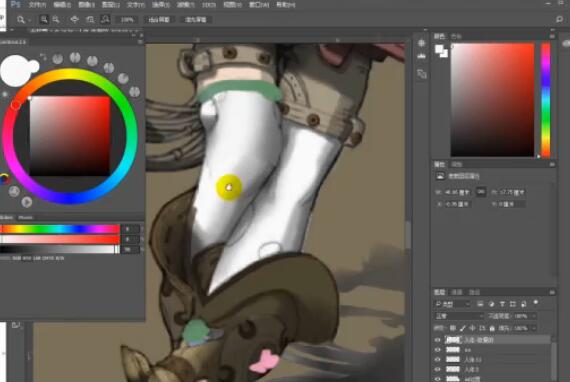Open the Edit menu
Screen dimensions: 570x382
coord(62,5)
